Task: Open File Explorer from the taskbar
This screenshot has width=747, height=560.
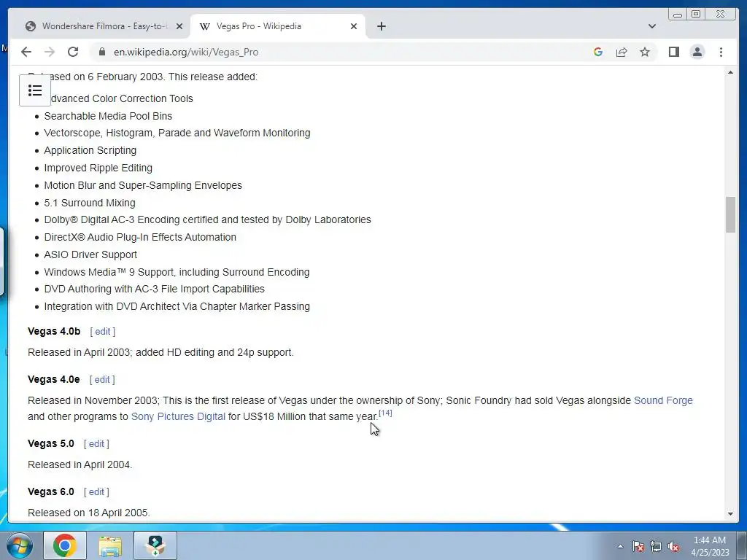Action: point(110,545)
